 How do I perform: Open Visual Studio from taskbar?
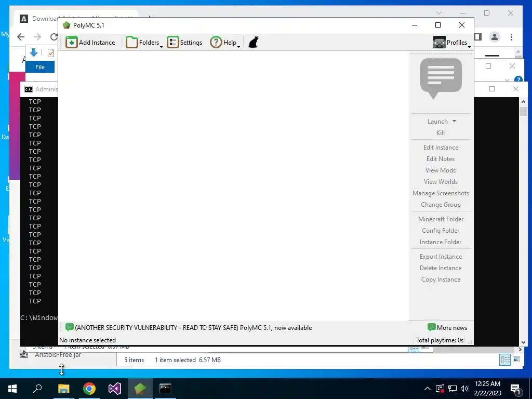click(x=115, y=389)
